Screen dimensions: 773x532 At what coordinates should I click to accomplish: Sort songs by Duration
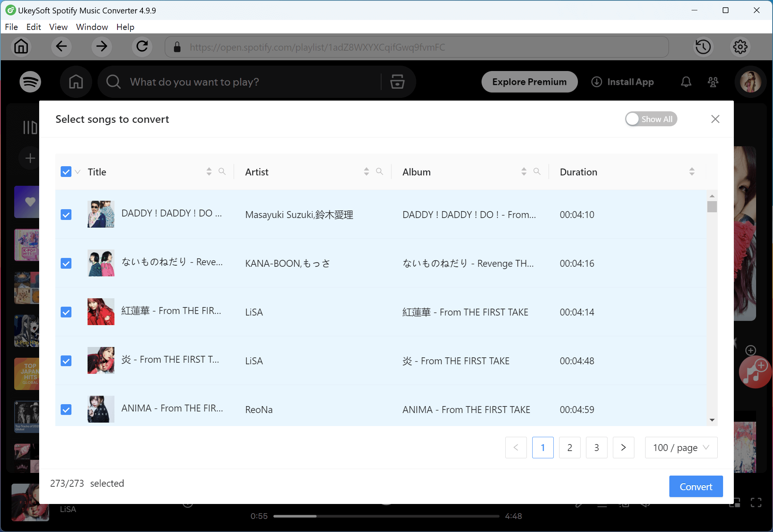(x=692, y=172)
